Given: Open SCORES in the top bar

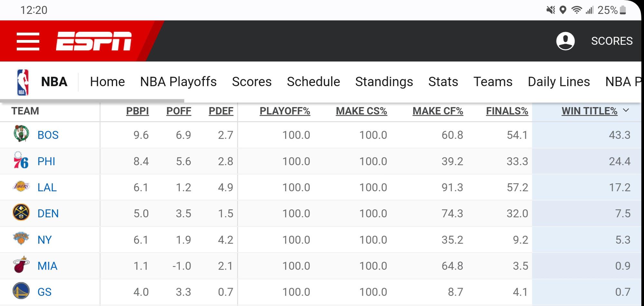Looking at the screenshot, I should pos(612,41).
